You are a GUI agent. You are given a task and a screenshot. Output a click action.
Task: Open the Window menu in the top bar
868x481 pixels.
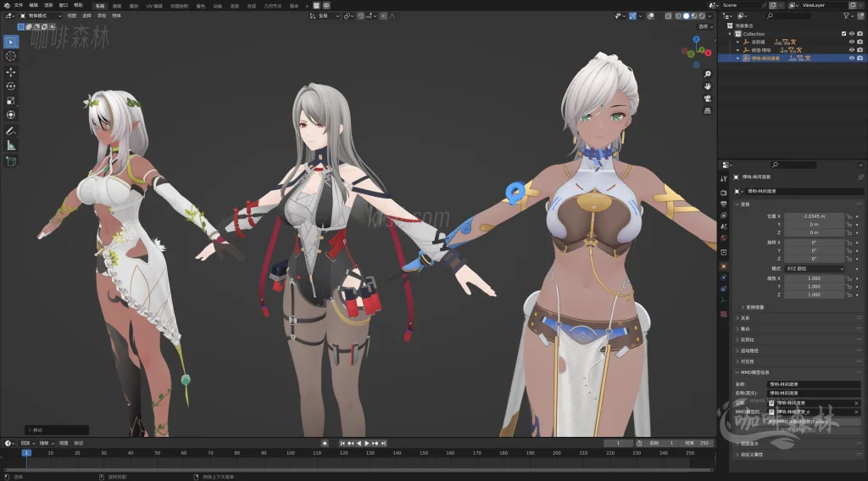pos(64,5)
